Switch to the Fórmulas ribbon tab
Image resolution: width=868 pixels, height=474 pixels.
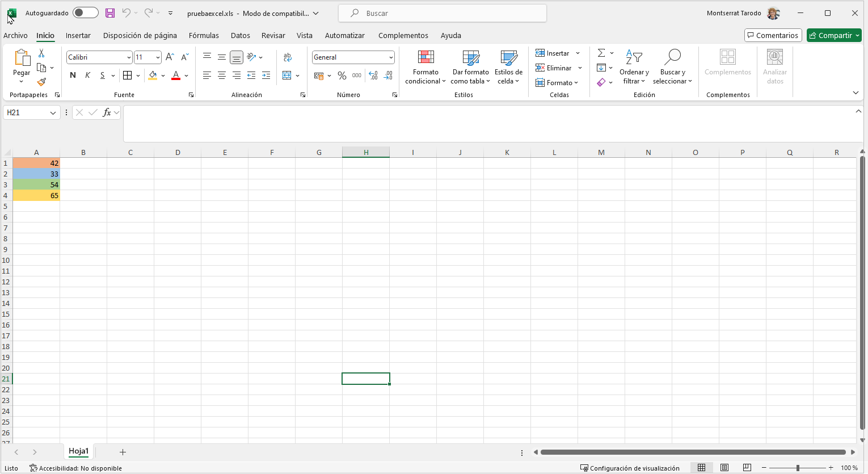(x=204, y=35)
